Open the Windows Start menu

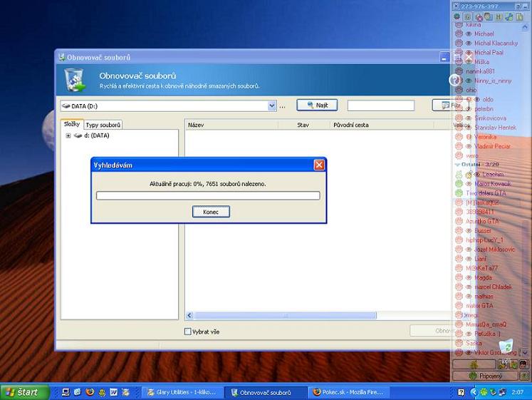point(25,392)
